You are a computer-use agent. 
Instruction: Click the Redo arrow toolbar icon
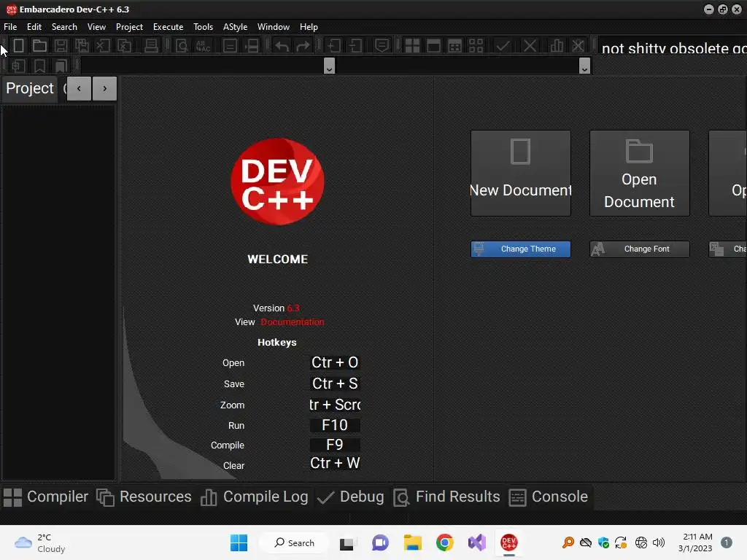303,46
